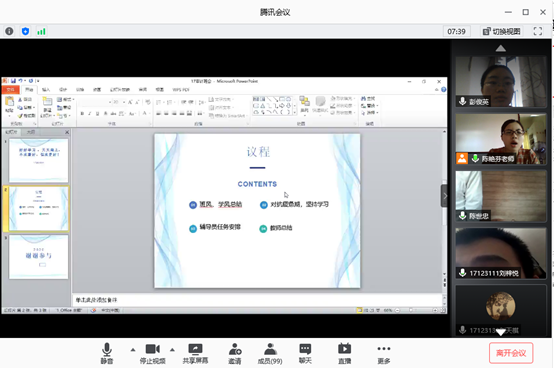554x368 pixels.
Task: Mute the microphone (静音)
Action: [107, 354]
